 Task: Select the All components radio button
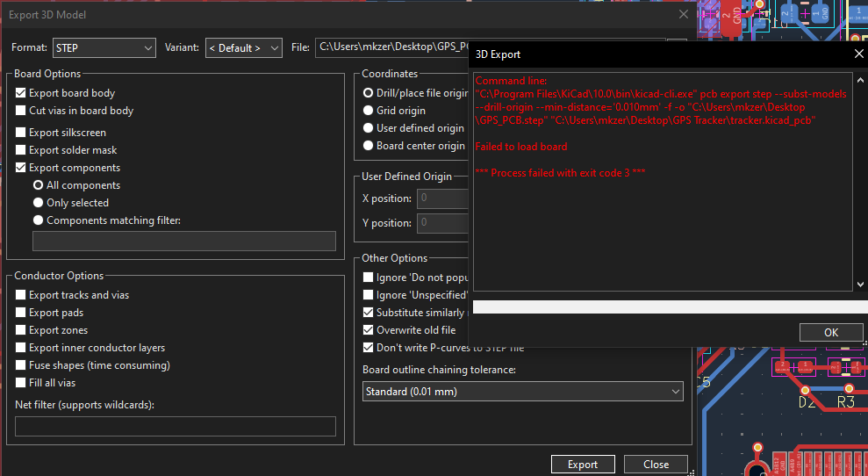[39, 185]
